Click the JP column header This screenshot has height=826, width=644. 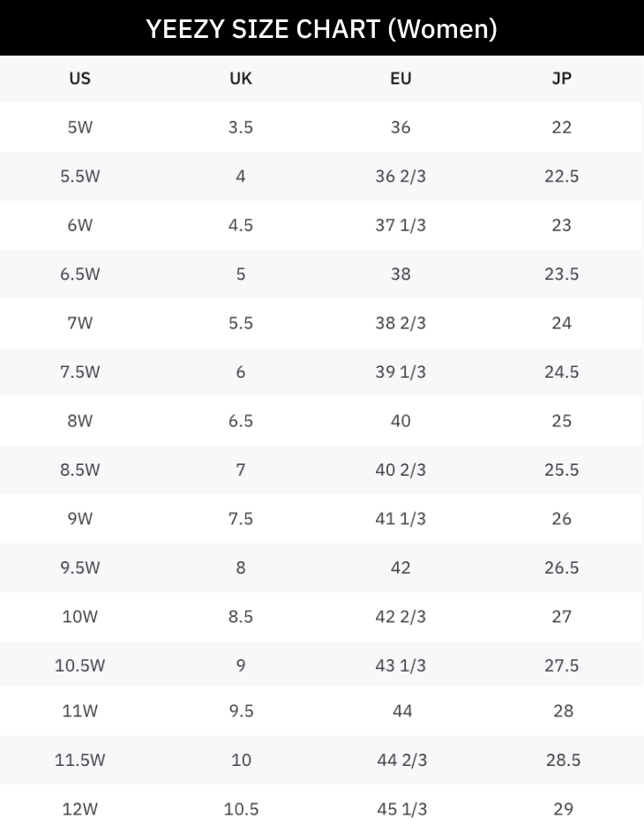(x=561, y=79)
